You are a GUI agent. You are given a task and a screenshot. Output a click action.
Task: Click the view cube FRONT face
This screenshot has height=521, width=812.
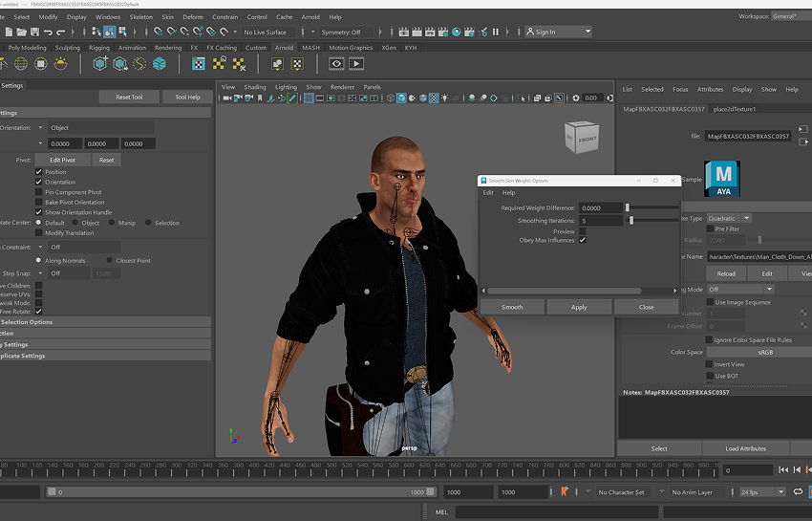pyautogui.click(x=587, y=140)
